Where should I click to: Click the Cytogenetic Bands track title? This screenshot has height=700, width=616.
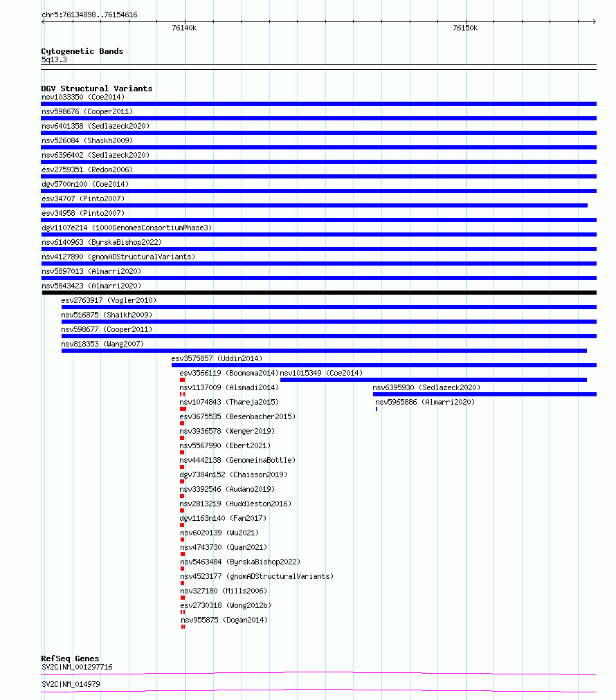pos(82,51)
